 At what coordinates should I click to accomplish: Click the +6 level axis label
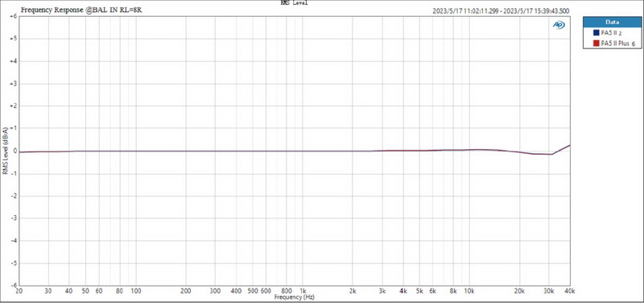point(13,16)
